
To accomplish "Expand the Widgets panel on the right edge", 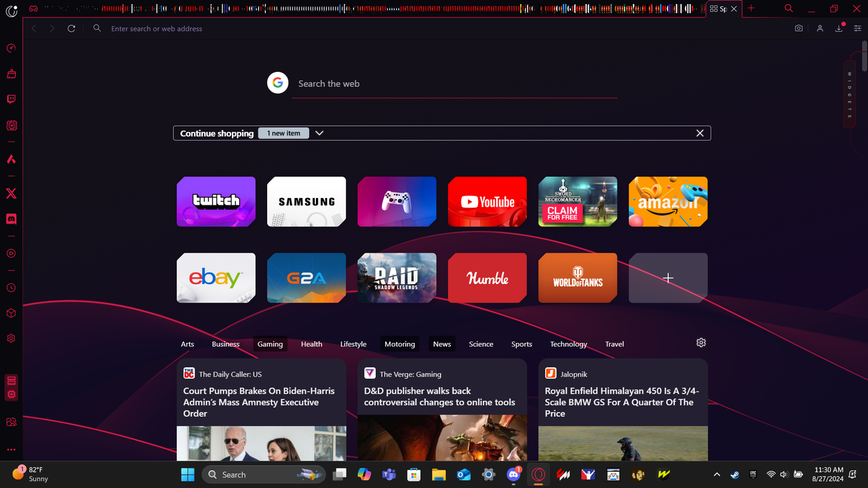I will point(849,95).
